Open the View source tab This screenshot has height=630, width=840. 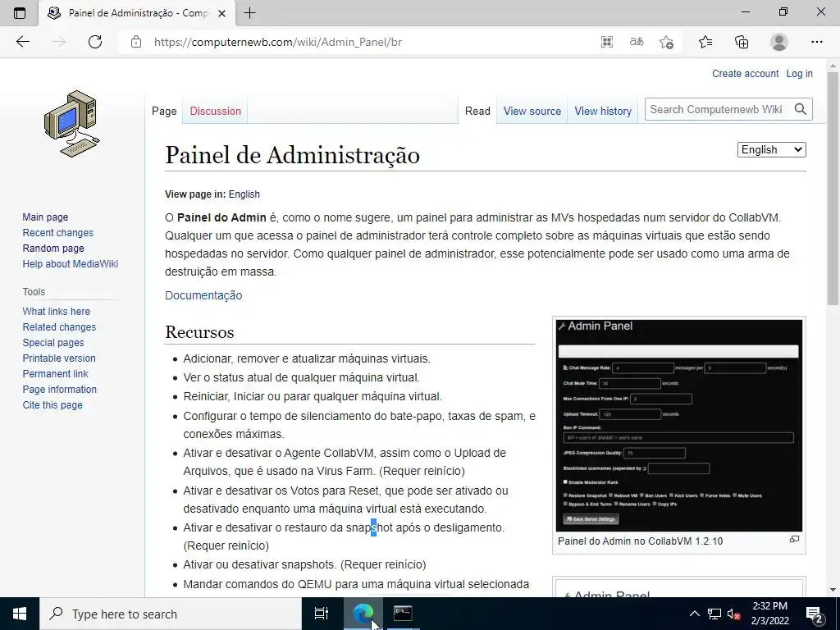click(x=532, y=111)
